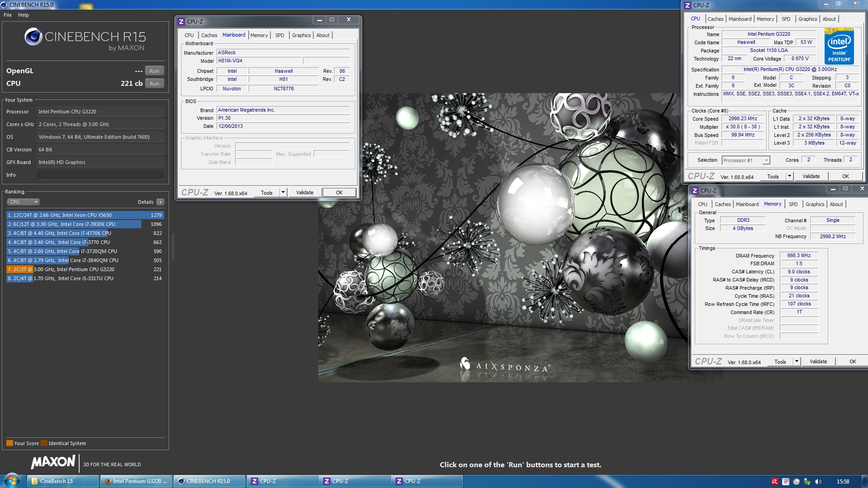Open CineBench 15 folder on taskbar
Screen dimensions: 868x488
pos(63,481)
